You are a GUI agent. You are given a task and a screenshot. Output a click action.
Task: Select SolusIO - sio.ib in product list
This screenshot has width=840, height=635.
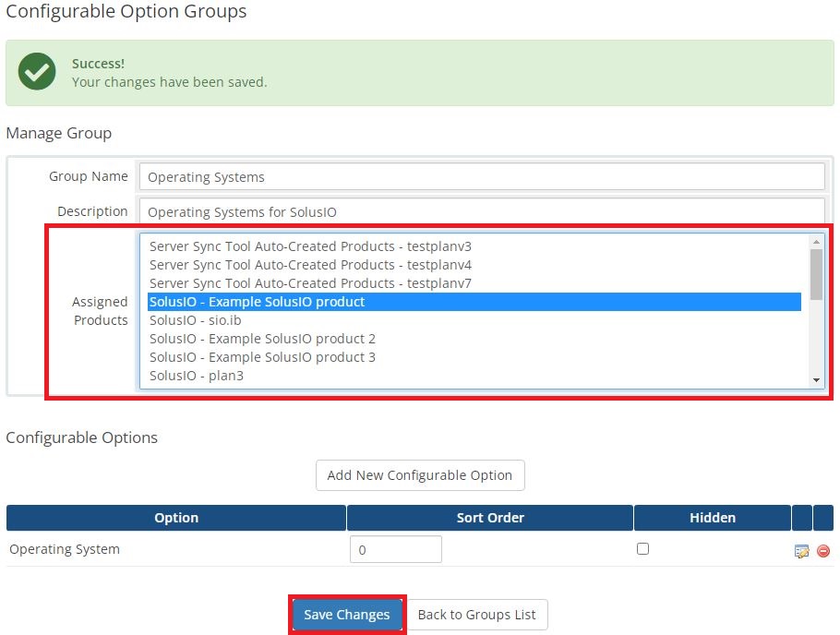[195, 320]
